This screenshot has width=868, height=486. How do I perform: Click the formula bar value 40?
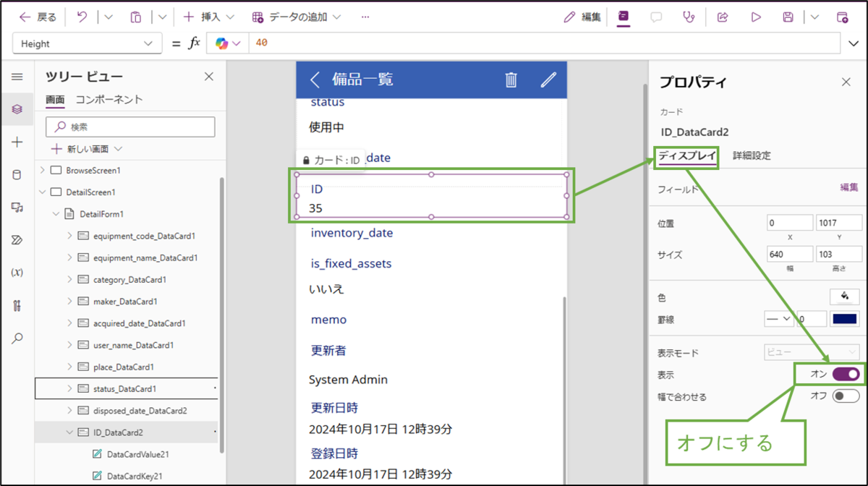pyautogui.click(x=262, y=43)
